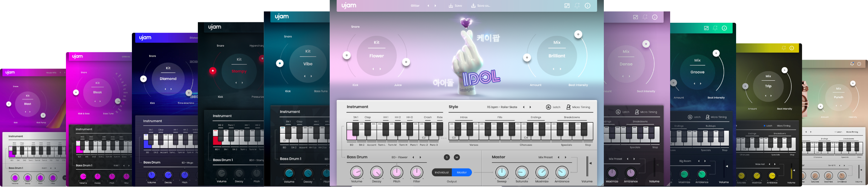
Task: Switch to next style after Roller Skate
Action: tap(530, 107)
